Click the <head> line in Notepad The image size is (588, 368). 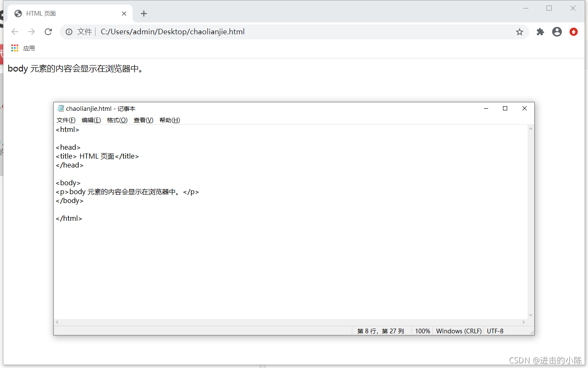pyautogui.click(x=68, y=147)
